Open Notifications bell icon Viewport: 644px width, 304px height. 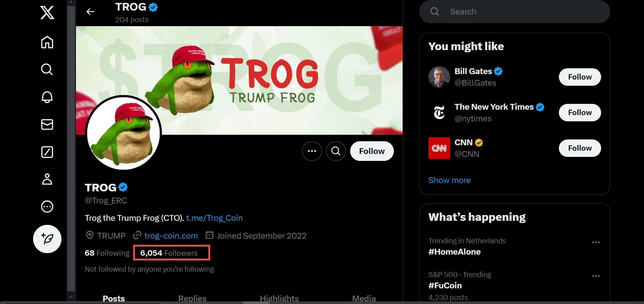pyautogui.click(x=47, y=97)
